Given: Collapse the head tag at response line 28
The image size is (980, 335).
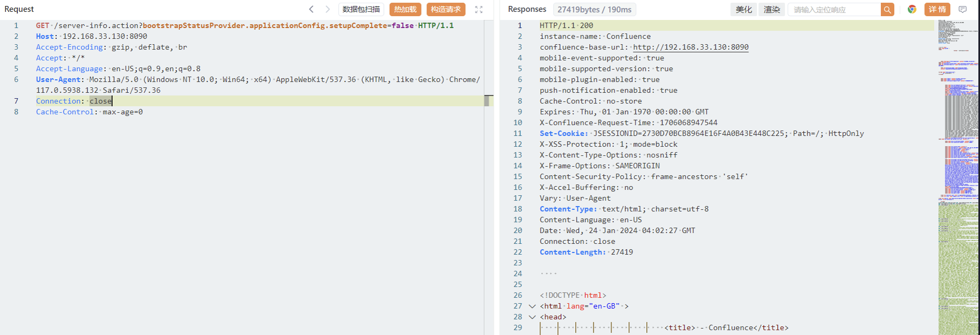Looking at the screenshot, I should pos(532,317).
